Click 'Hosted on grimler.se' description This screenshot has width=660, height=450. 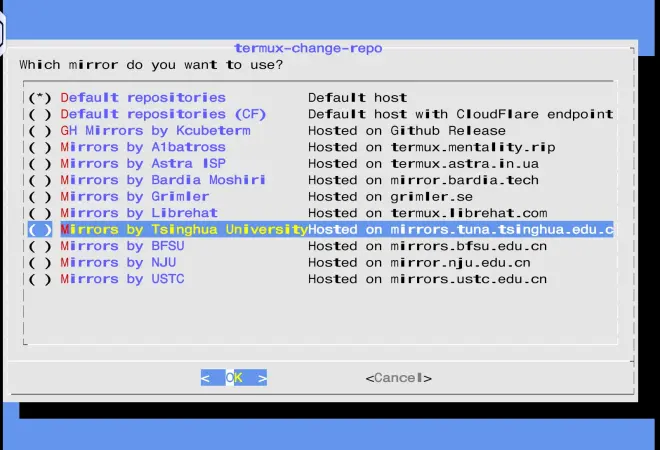391,196
